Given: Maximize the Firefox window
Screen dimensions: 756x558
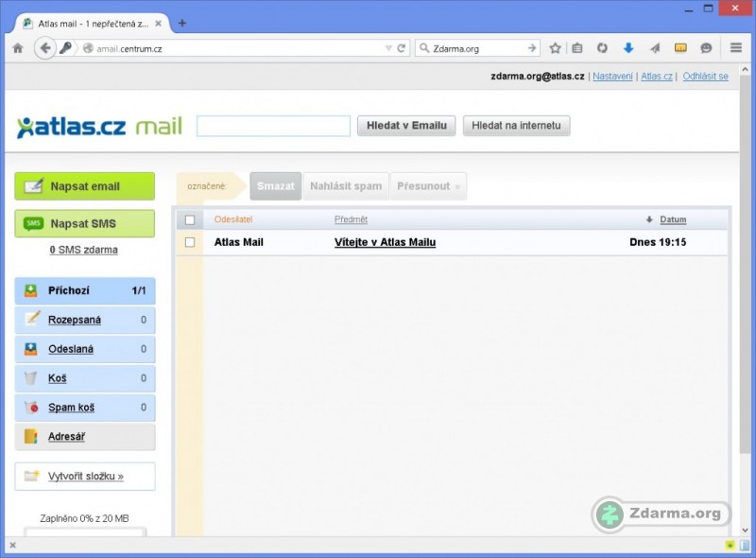Looking at the screenshot, I should [x=708, y=9].
